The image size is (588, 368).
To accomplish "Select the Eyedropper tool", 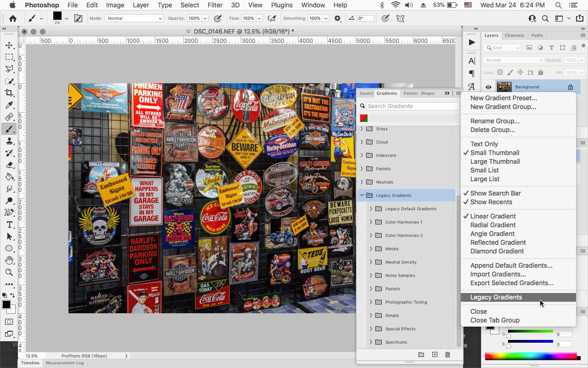I will (x=9, y=105).
